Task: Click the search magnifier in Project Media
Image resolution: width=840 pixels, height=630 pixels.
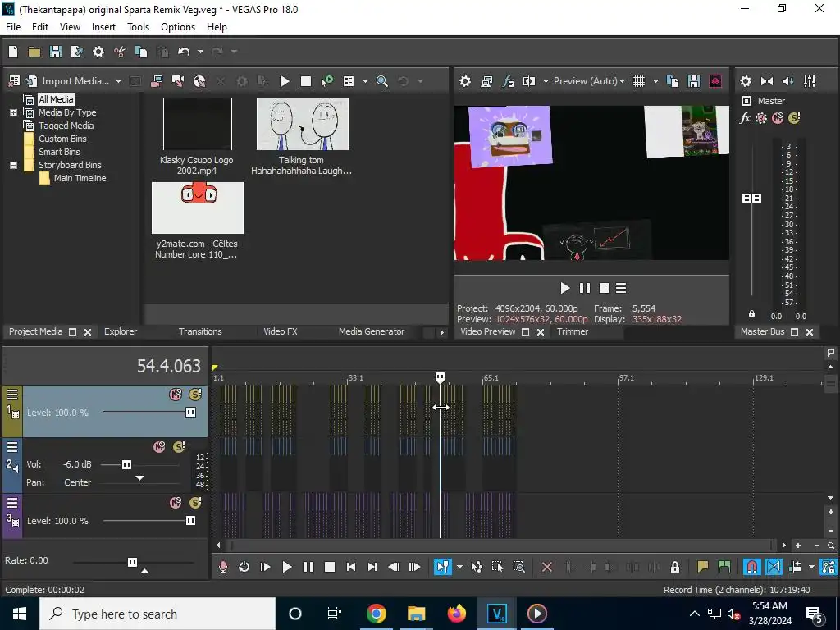Action: 382,81
